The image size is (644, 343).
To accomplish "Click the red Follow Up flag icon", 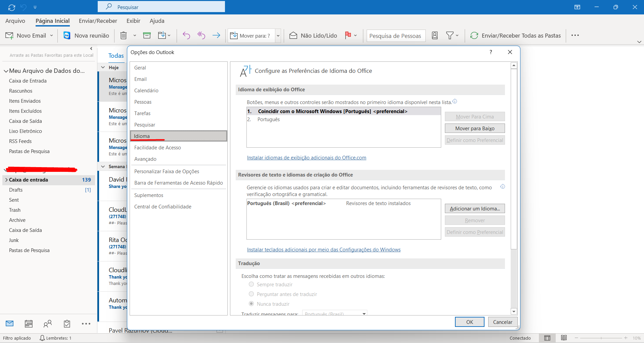I will click(x=348, y=35).
